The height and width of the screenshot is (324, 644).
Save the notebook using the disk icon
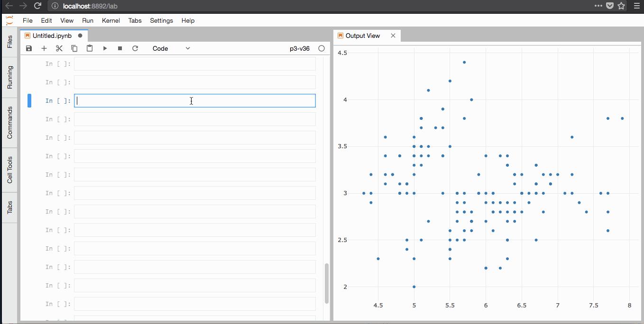pos(28,48)
